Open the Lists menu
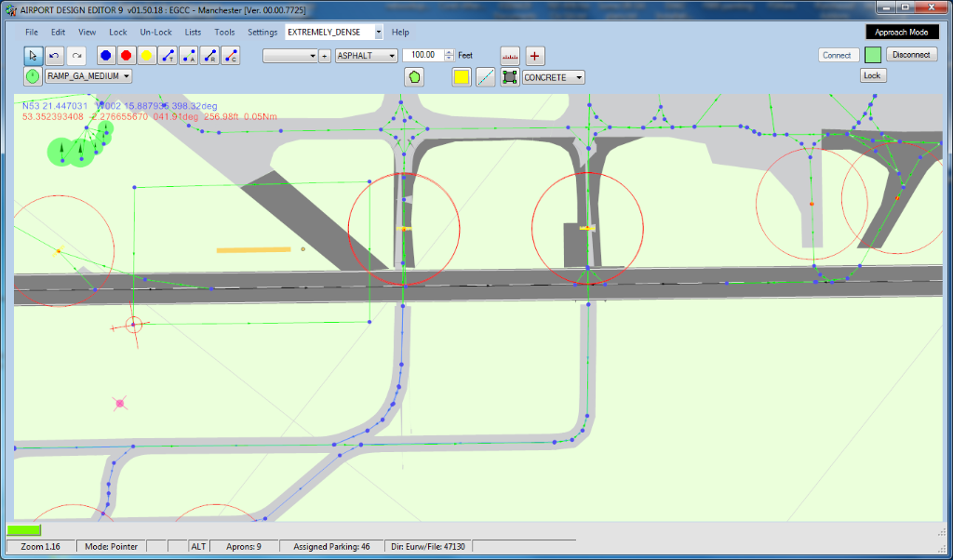Screen dimensions: 953x560 [193, 33]
